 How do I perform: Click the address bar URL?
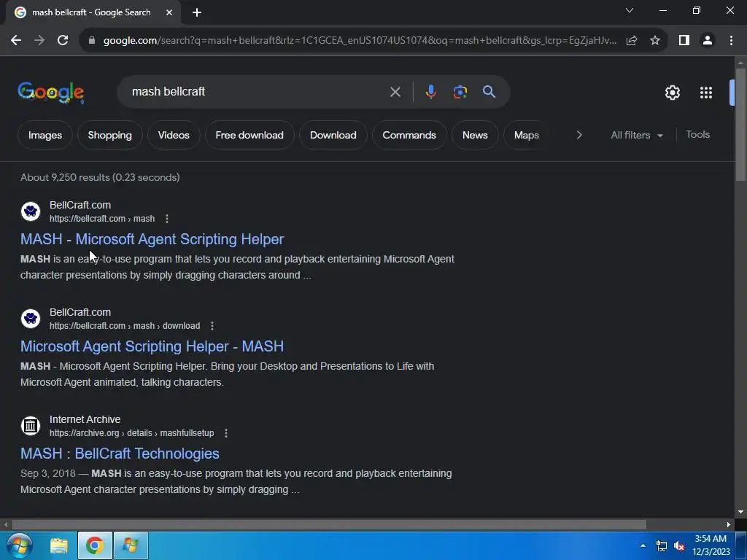click(x=360, y=41)
